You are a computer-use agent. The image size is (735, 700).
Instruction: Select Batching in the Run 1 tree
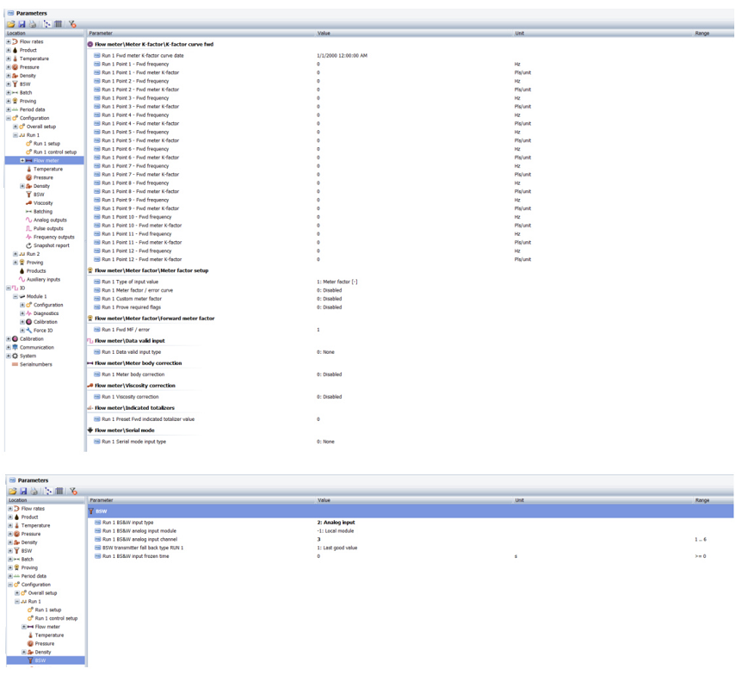43,212
